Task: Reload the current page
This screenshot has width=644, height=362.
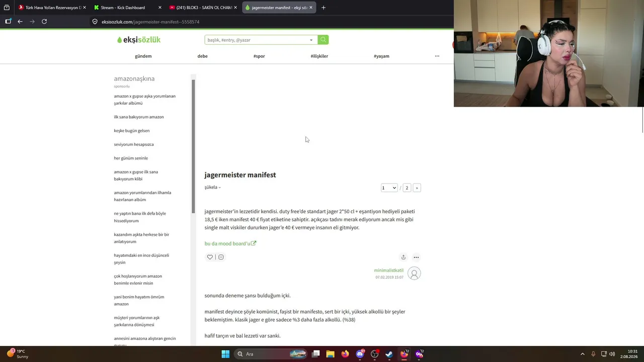Action: coord(44,22)
